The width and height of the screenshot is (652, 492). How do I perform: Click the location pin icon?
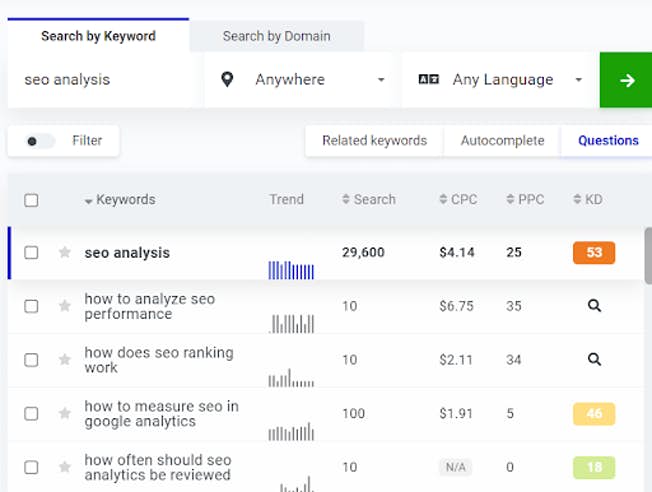[227, 79]
